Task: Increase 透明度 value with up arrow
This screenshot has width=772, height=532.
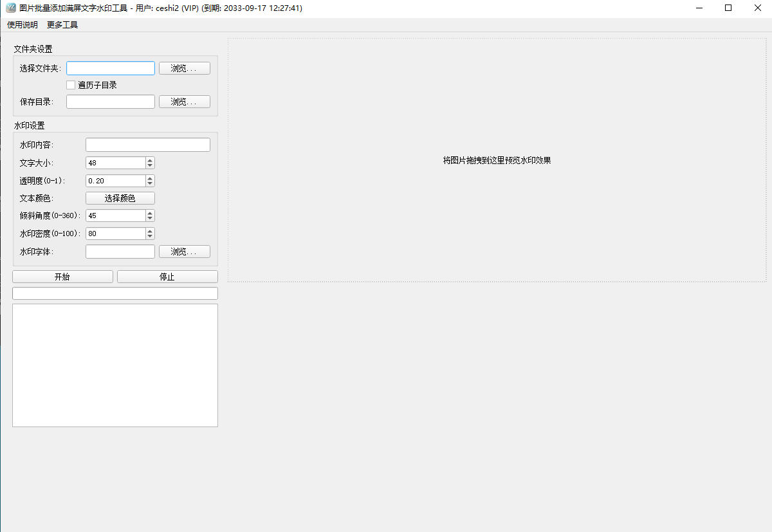Action: tap(150, 178)
